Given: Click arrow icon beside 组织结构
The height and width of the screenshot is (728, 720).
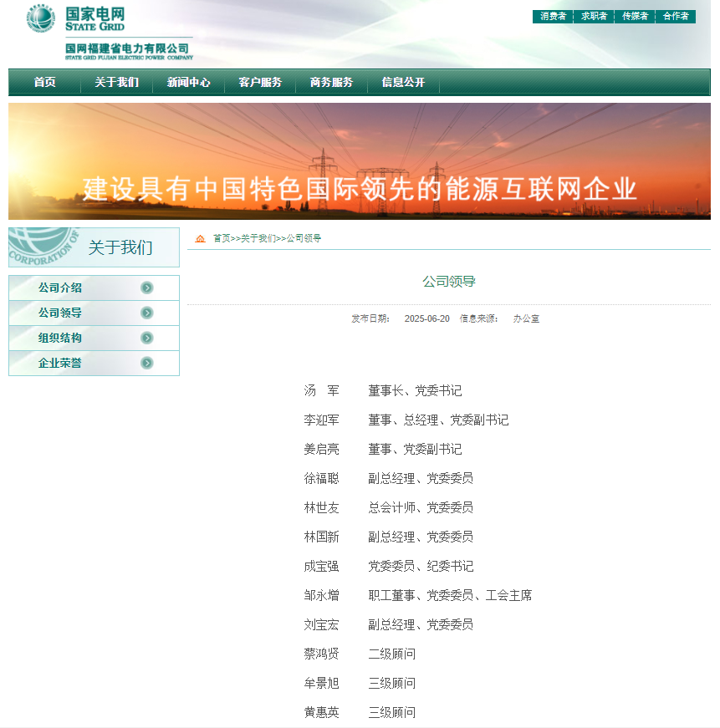Looking at the screenshot, I should (x=147, y=338).
